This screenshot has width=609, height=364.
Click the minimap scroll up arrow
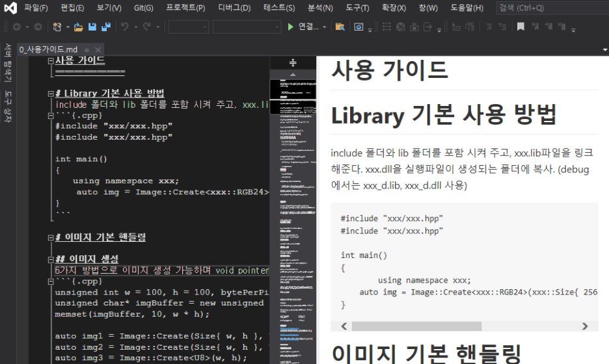pos(293,75)
